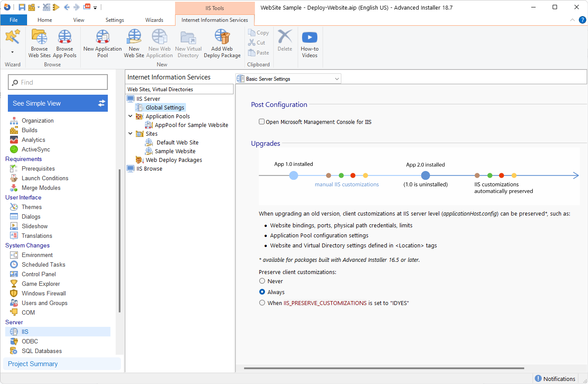Image resolution: width=588 pixels, height=384 pixels.
Task: Select the Never radio button
Action: tap(262, 281)
